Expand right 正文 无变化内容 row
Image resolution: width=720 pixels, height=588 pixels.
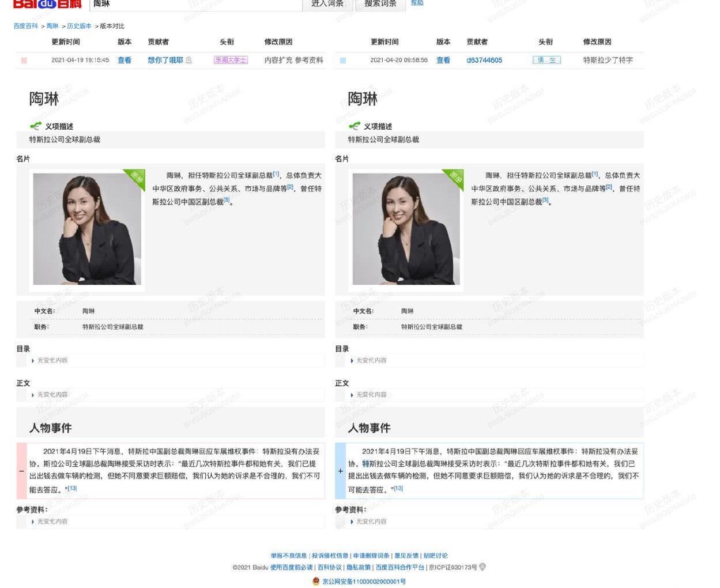click(489, 395)
